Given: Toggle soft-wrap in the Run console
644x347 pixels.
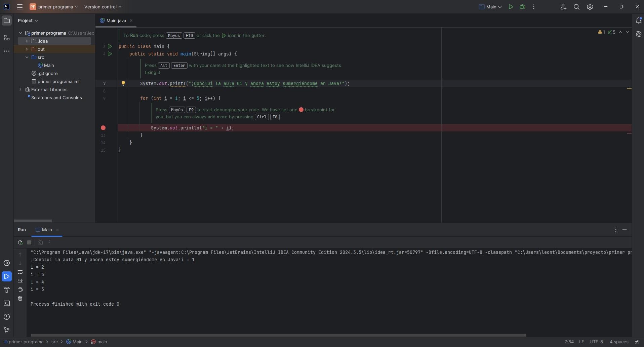Looking at the screenshot, I should tap(20, 272).
